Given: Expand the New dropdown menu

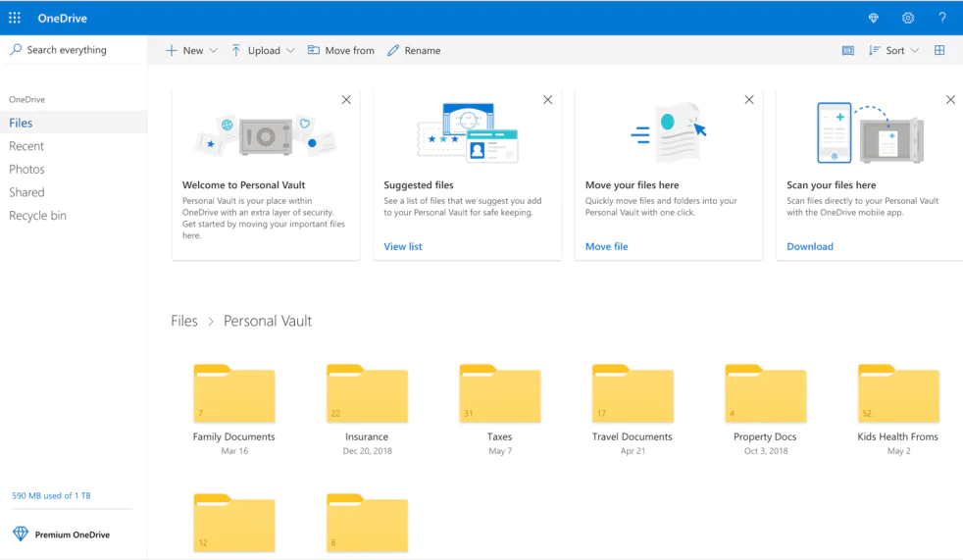Looking at the screenshot, I should [191, 50].
